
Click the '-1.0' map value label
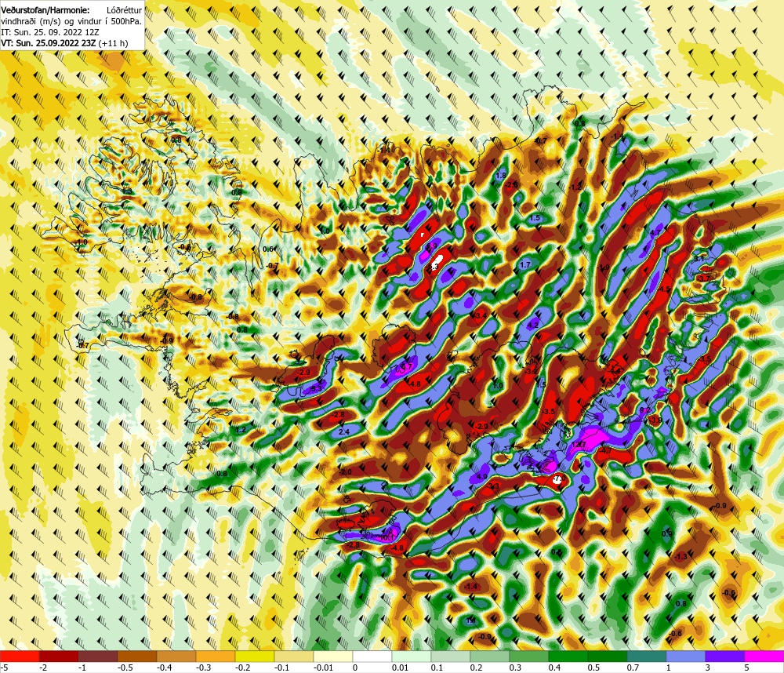[81, 242]
